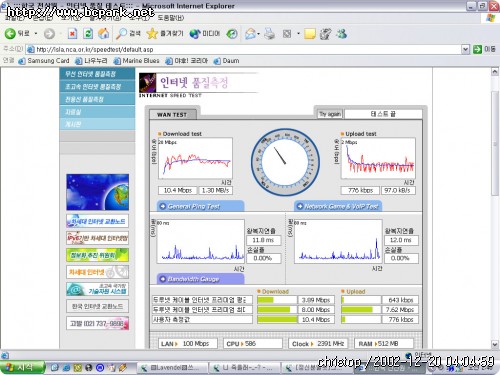
Task: Click the green Go arrow button
Action: 478,49
